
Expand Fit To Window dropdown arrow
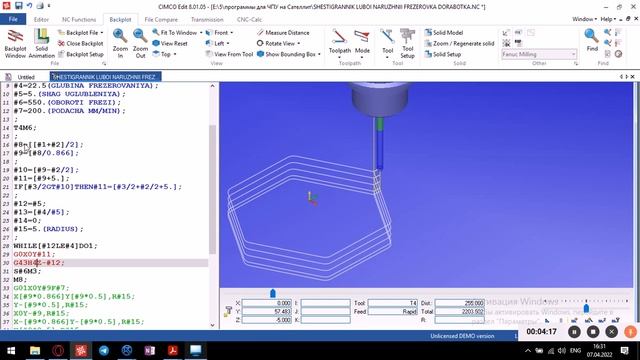201,33
